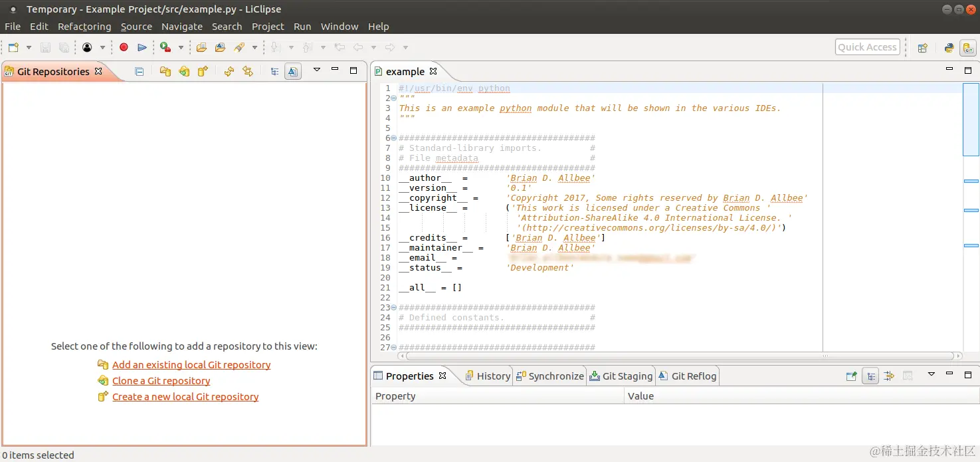This screenshot has height=462, width=980.
Task: Switch to the Synchronize tab
Action: (x=549, y=376)
